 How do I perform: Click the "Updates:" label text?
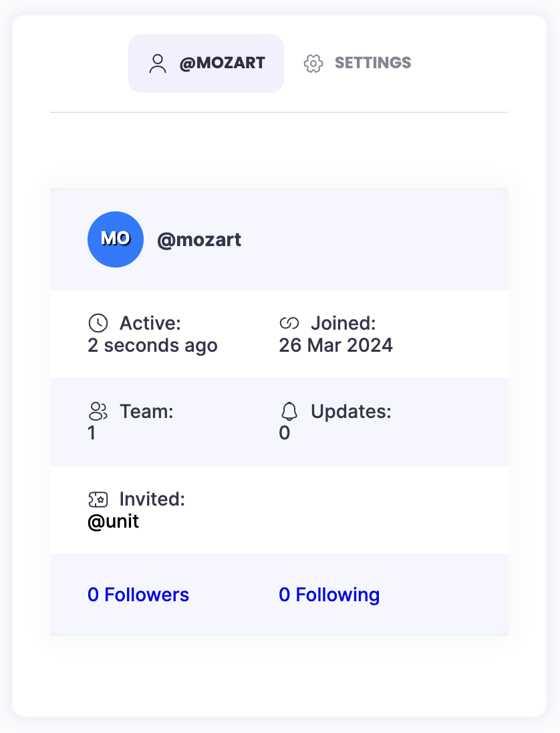point(351,411)
